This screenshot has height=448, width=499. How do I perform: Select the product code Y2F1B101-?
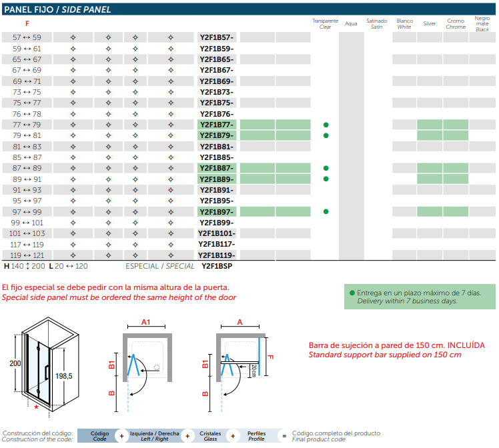(217, 233)
